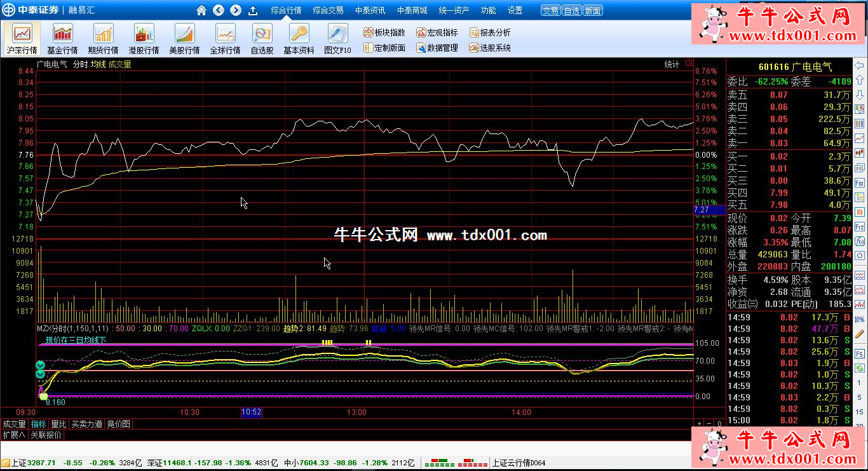Click the 10% icon in right sidebar
Image resolution: width=868 pixels, height=471 pixels.
[x=860, y=319]
